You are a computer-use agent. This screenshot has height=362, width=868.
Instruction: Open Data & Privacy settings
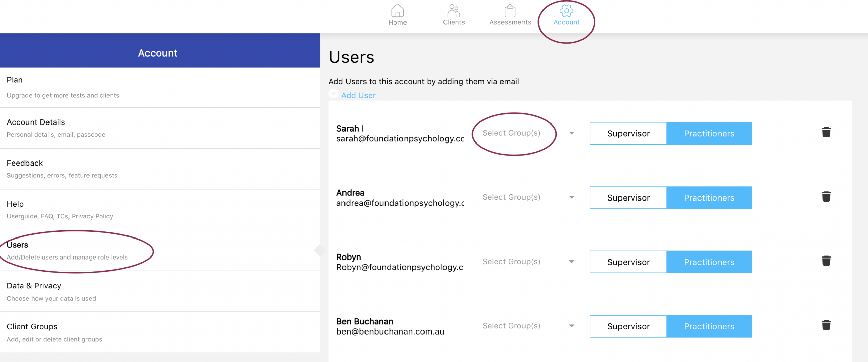[x=160, y=291]
